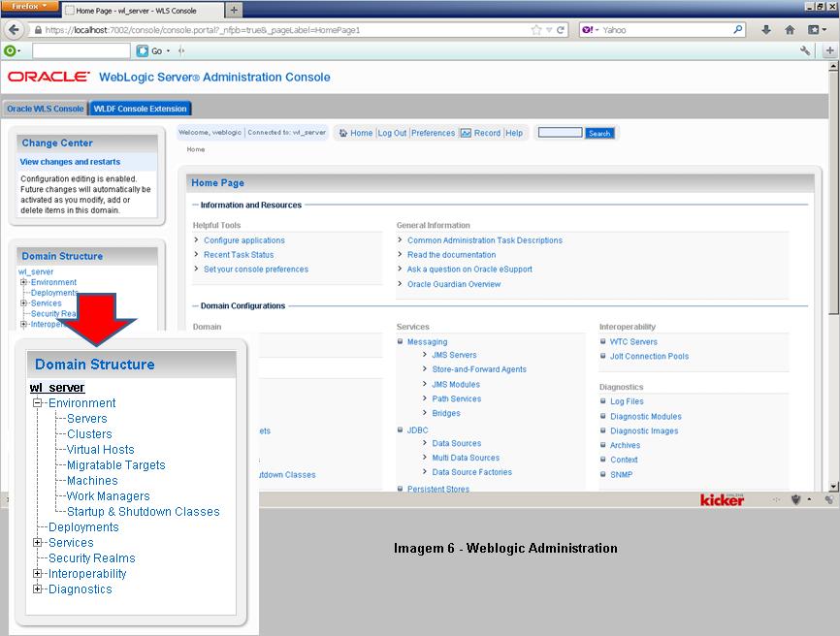Viewport: 840px width, 636px height.
Task: Bookmark this page with the star icon
Action: click(x=535, y=30)
